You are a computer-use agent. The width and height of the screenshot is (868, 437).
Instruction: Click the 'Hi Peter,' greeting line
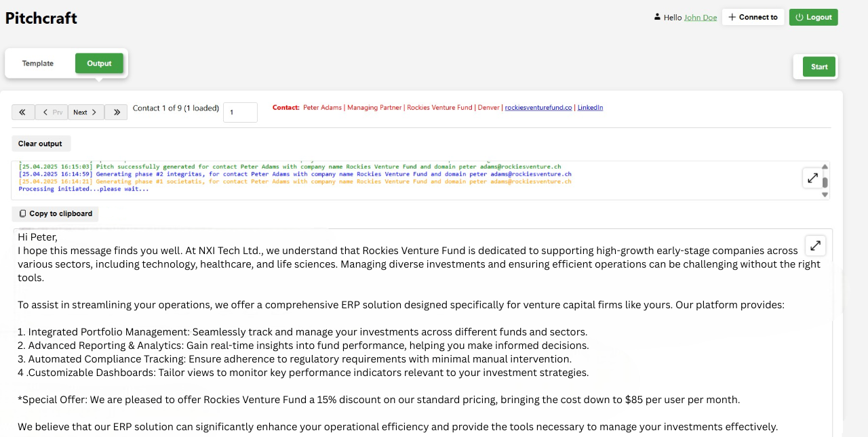(38, 237)
